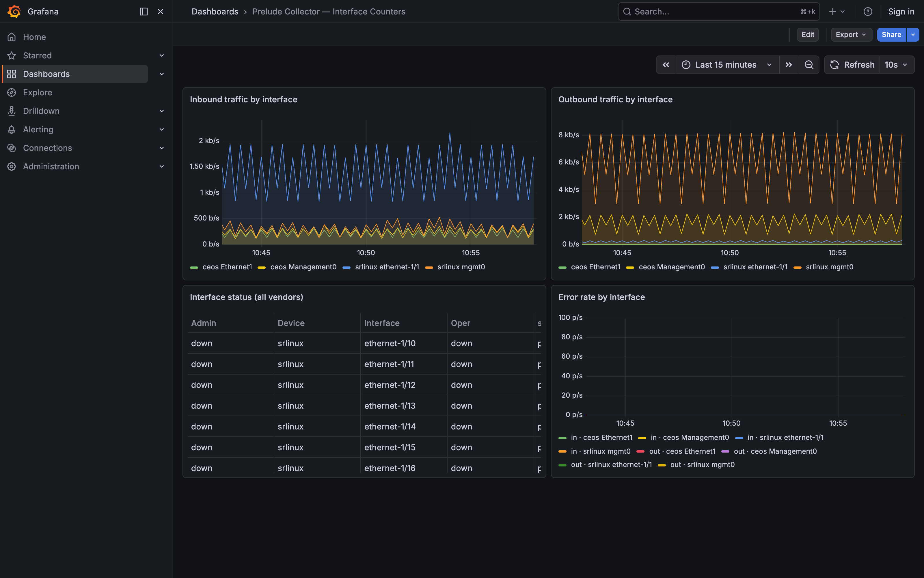Click the Sign in link

[901, 12]
